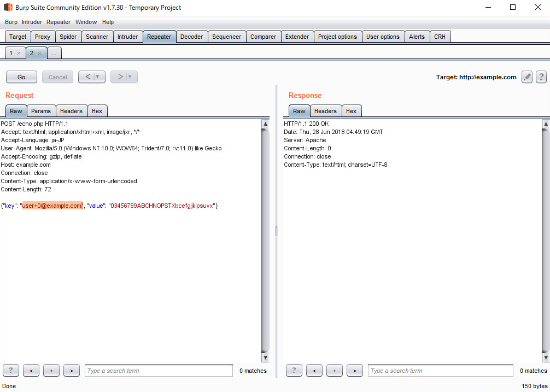The image size is (550, 392).
Task: Open the Project options tab
Action: [337, 37]
